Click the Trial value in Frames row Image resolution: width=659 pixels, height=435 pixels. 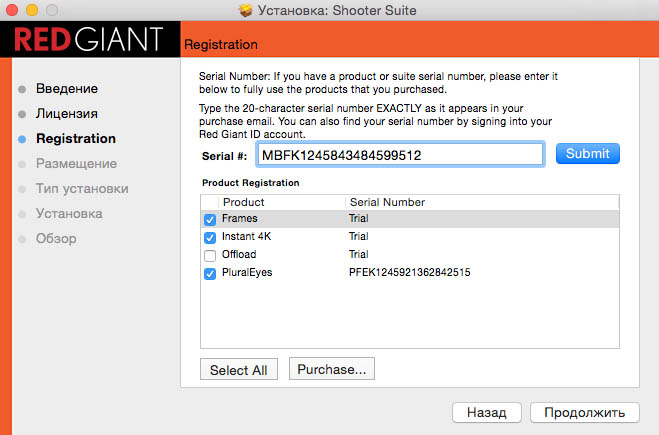(358, 218)
